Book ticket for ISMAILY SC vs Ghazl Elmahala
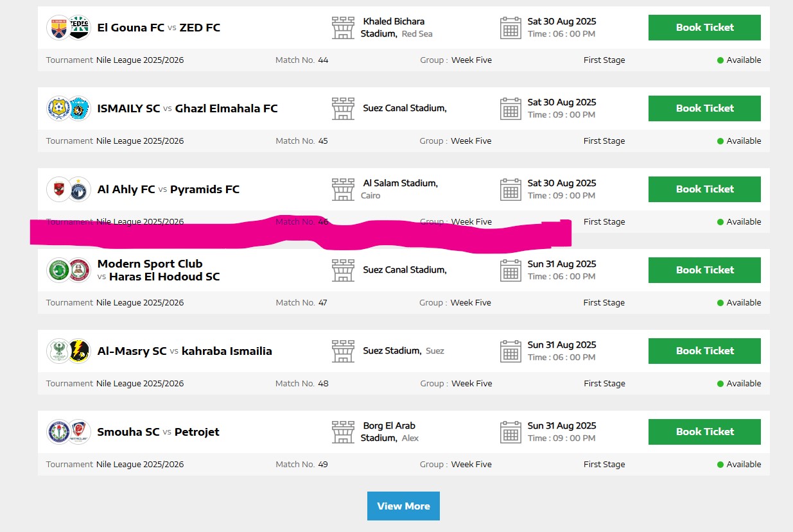793x532 pixels. pyautogui.click(x=704, y=108)
